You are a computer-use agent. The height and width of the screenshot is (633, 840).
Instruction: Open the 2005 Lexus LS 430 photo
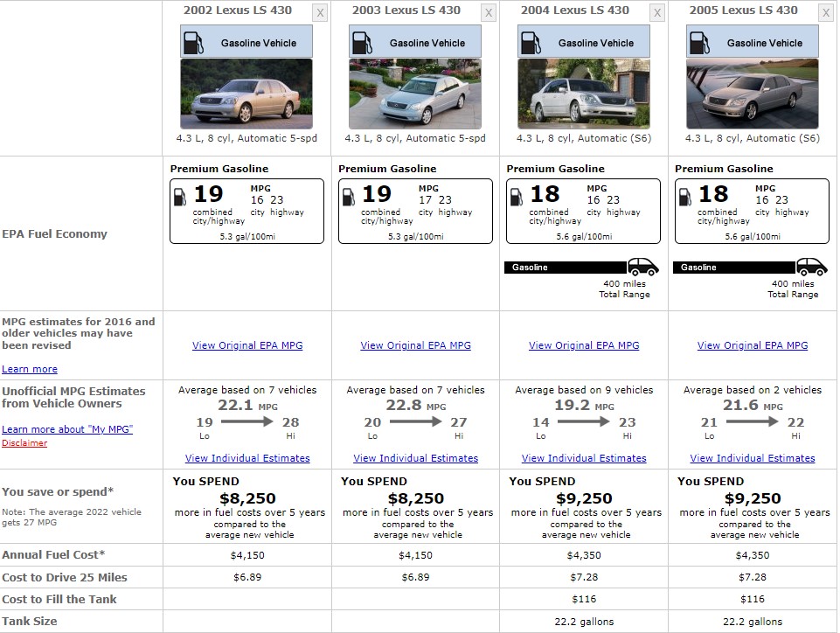tap(752, 94)
